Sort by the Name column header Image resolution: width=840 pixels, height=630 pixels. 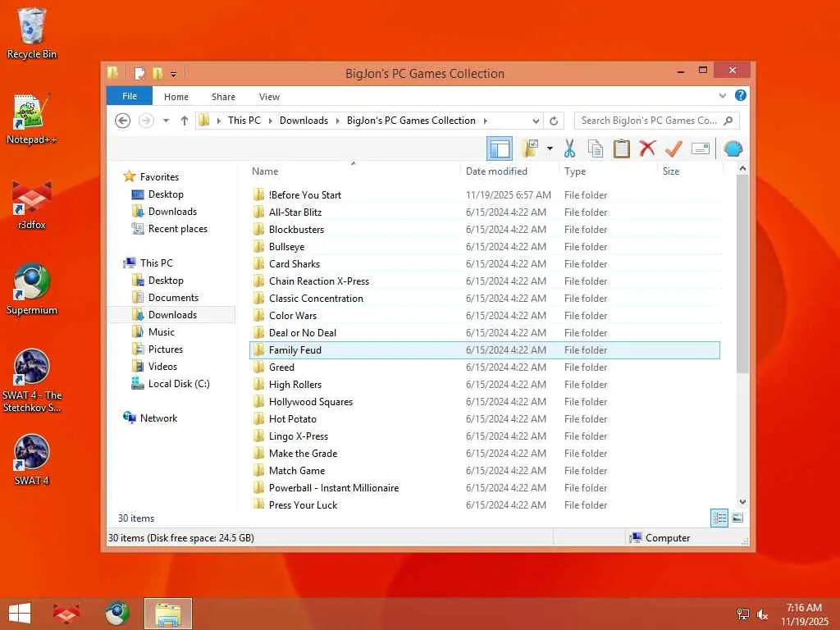pyautogui.click(x=354, y=171)
